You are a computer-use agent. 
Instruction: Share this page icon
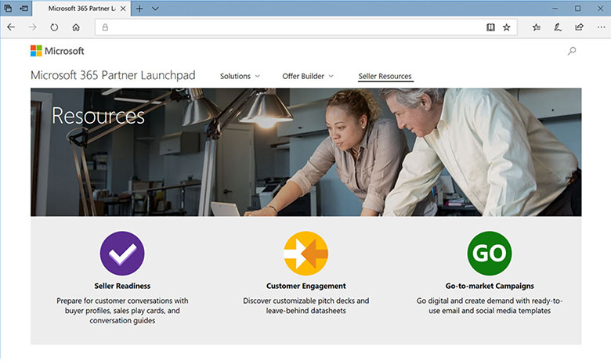[579, 27]
